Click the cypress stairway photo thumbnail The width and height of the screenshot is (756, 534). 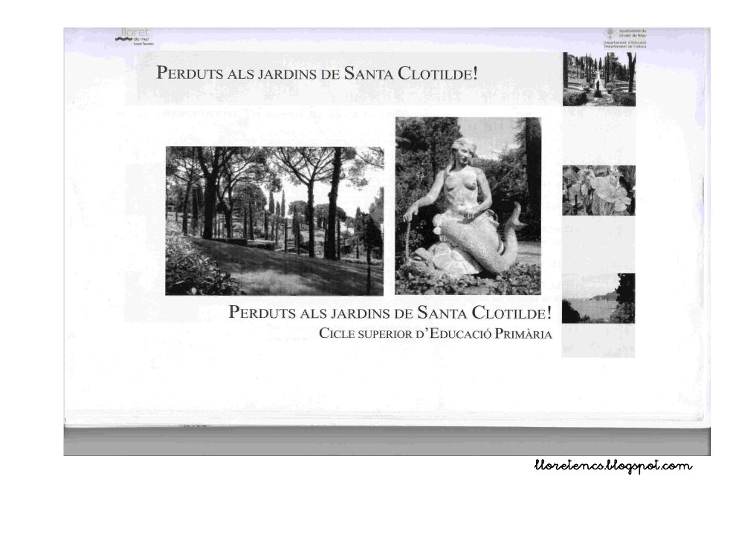(x=599, y=79)
